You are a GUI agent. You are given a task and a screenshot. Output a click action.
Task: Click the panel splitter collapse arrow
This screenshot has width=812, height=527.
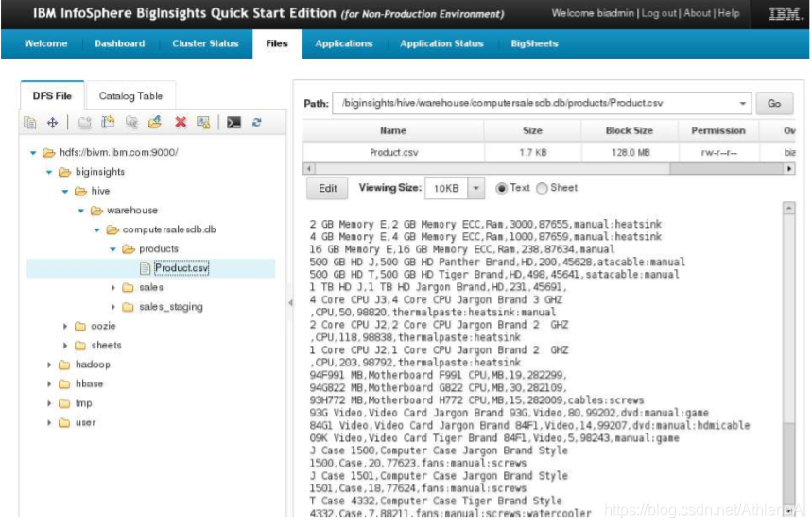(290, 302)
